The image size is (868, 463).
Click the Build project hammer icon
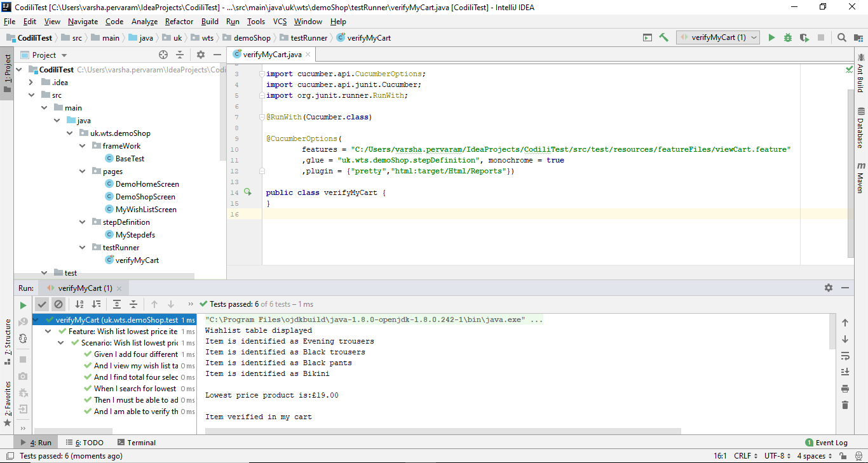pyautogui.click(x=664, y=37)
